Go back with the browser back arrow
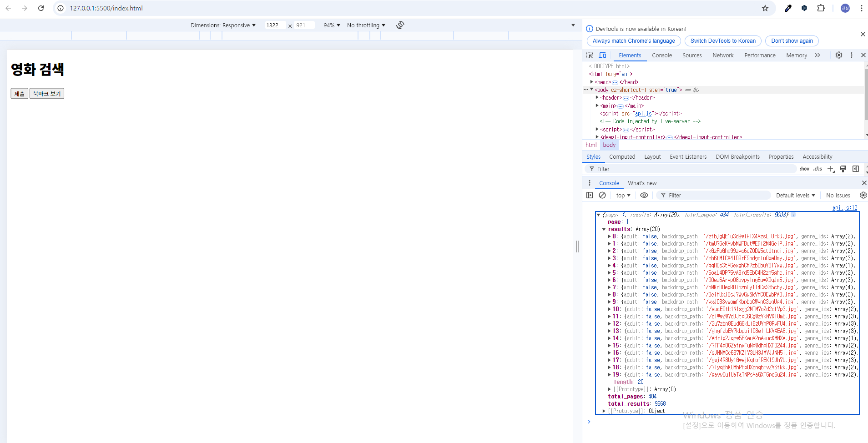Viewport: 868px width, 443px height. tap(8, 8)
